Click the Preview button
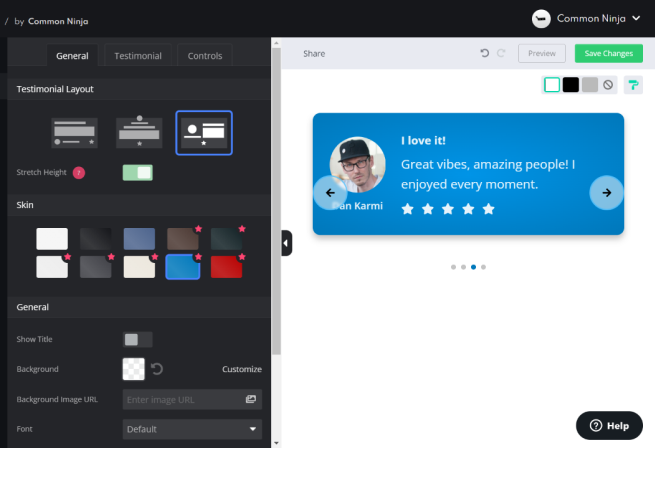 coord(542,53)
